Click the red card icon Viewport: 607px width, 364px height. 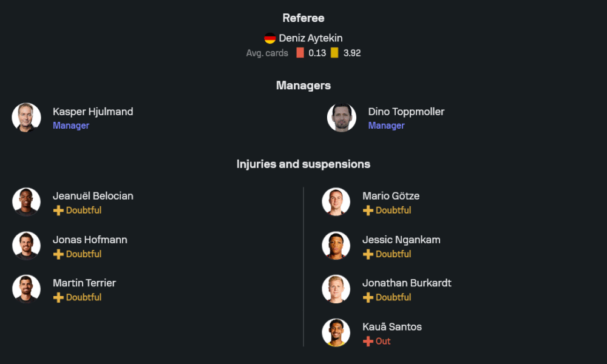coord(300,53)
